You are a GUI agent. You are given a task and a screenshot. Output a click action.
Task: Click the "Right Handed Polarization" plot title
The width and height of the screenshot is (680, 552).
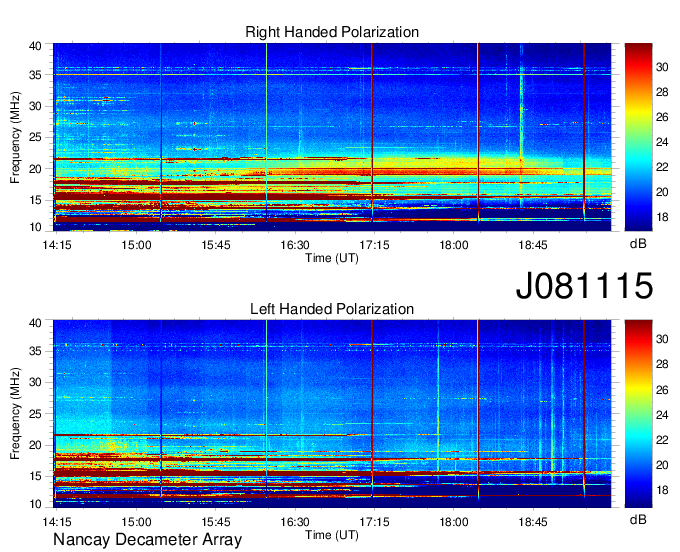coord(332,32)
